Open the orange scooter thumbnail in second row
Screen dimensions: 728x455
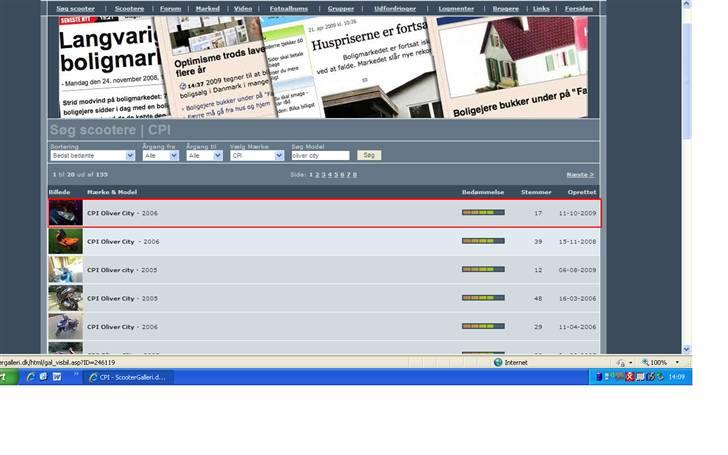click(65, 241)
